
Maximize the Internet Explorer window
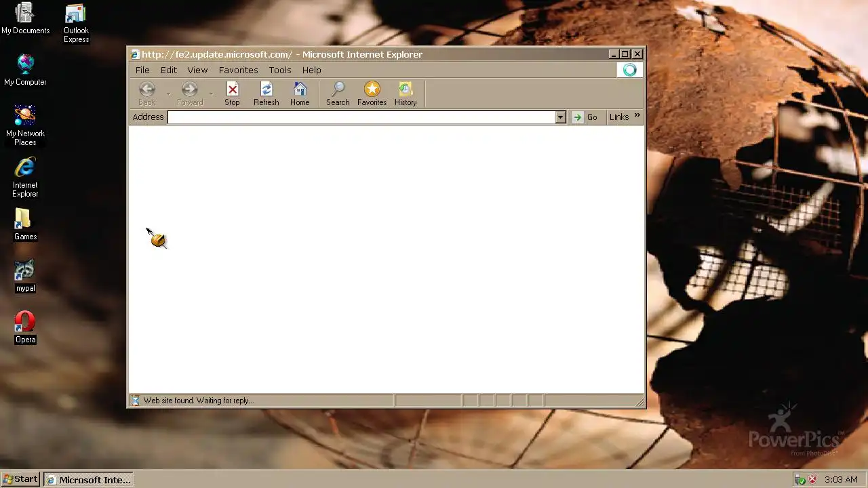(625, 54)
